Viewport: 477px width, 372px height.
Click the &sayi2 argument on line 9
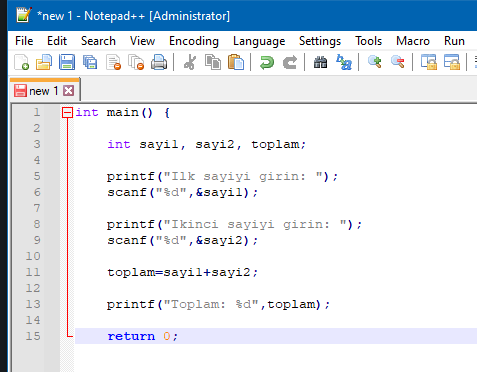(219, 240)
